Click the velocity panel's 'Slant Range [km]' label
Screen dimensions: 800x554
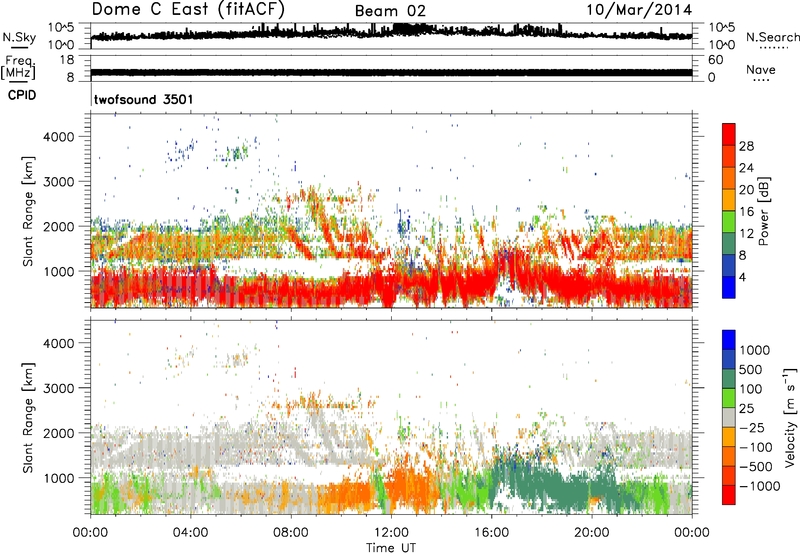point(28,418)
